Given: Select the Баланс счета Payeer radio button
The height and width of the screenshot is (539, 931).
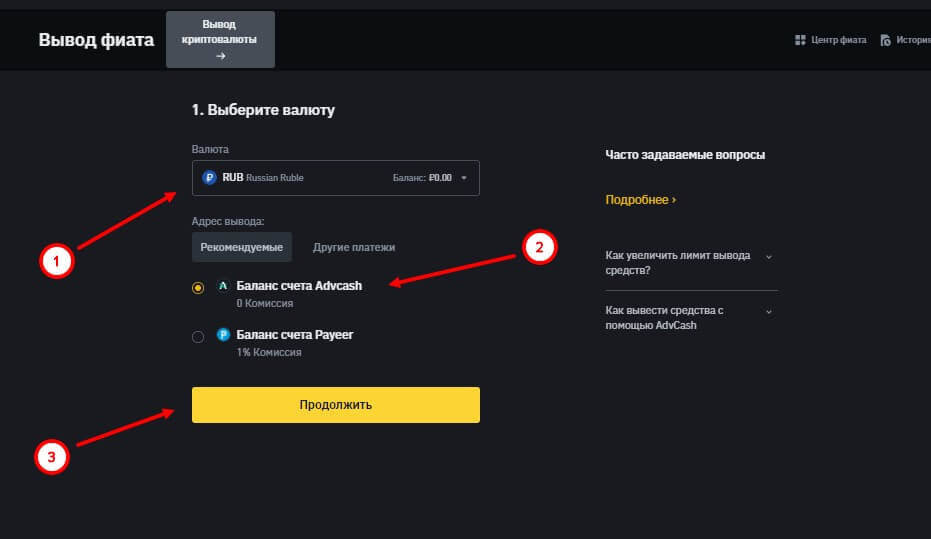Looking at the screenshot, I should 198,337.
